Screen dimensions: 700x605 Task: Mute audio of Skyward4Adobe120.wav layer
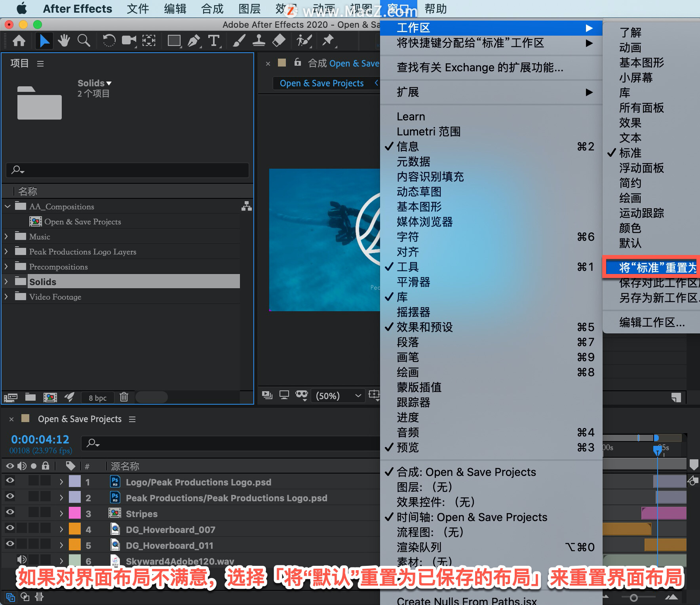pos(22,559)
